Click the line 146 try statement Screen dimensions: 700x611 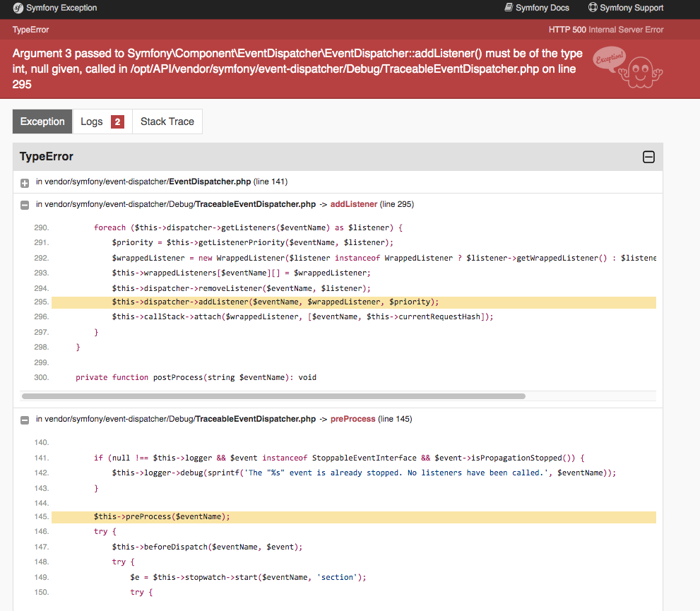[x=105, y=532]
